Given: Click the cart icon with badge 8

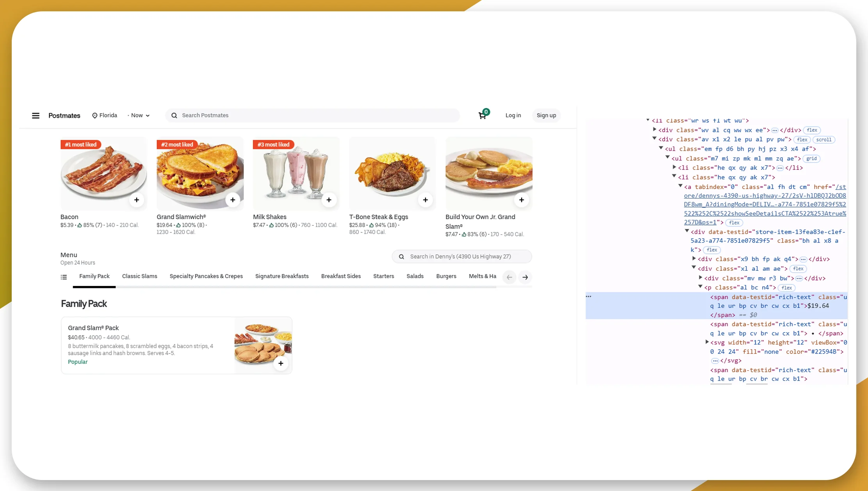Looking at the screenshot, I should tap(483, 114).
